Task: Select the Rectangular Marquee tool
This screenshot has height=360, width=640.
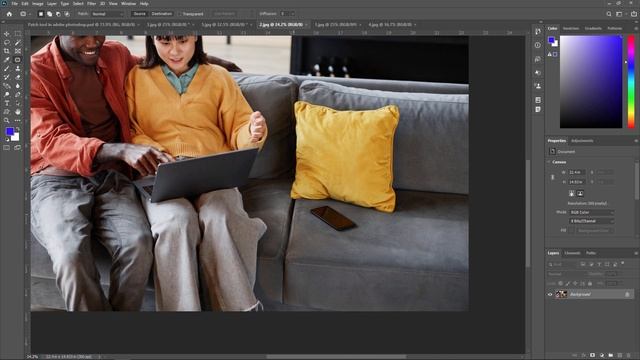Action: coord(18,34)
